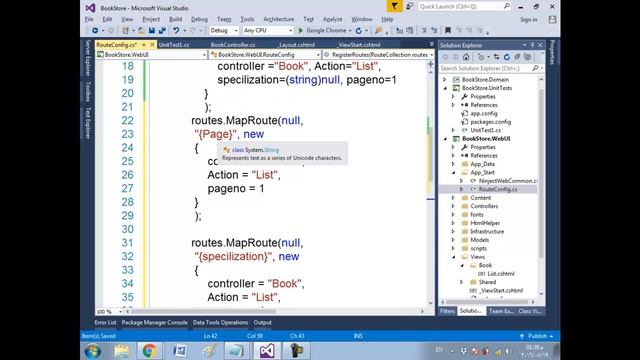Start debugging with the green play icon
This screenshot has width=640, height=360.
tap(301, 31)
